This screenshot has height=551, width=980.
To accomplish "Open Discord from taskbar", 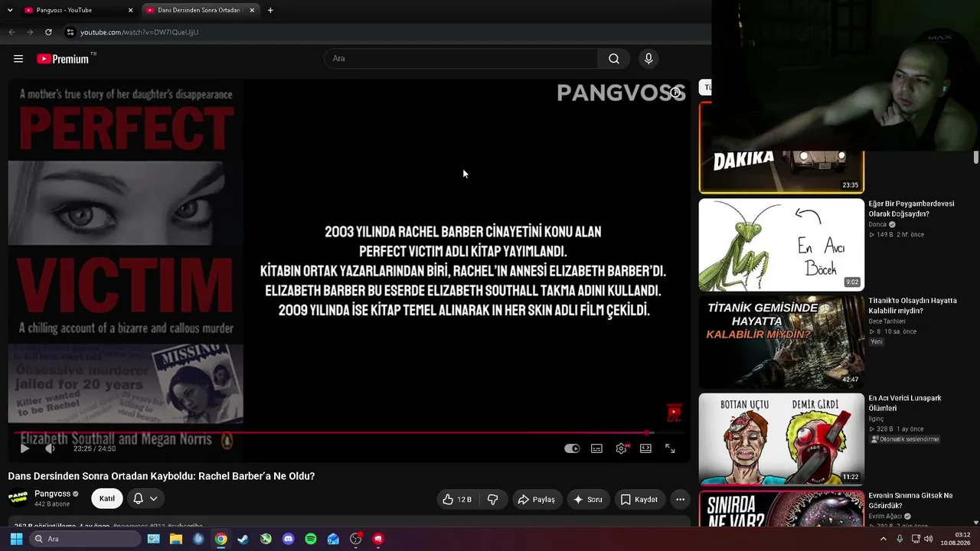I will pos(288,539).
